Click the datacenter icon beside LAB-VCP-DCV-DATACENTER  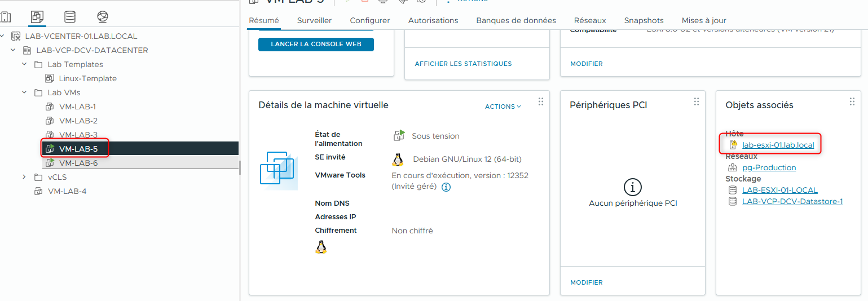(27, 50)
